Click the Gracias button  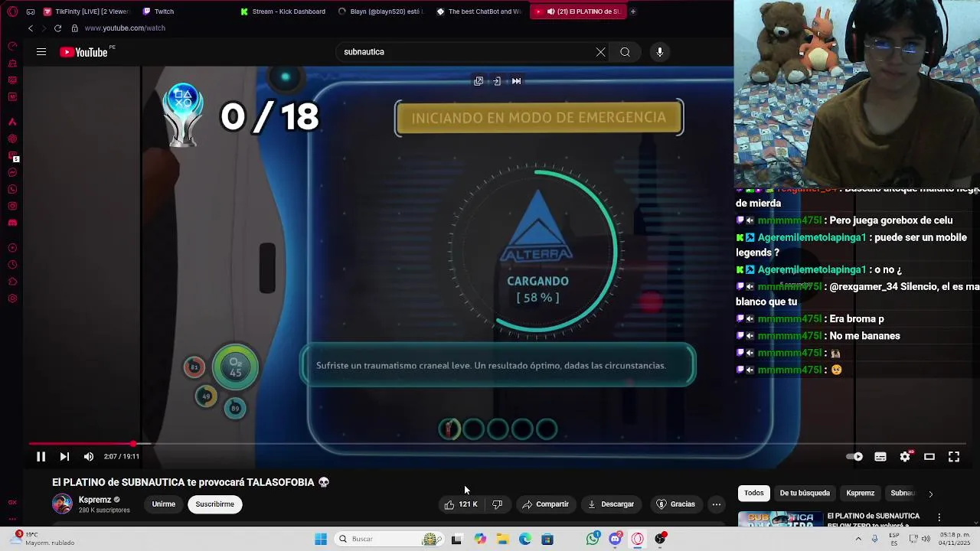click(x=676, y=504)
